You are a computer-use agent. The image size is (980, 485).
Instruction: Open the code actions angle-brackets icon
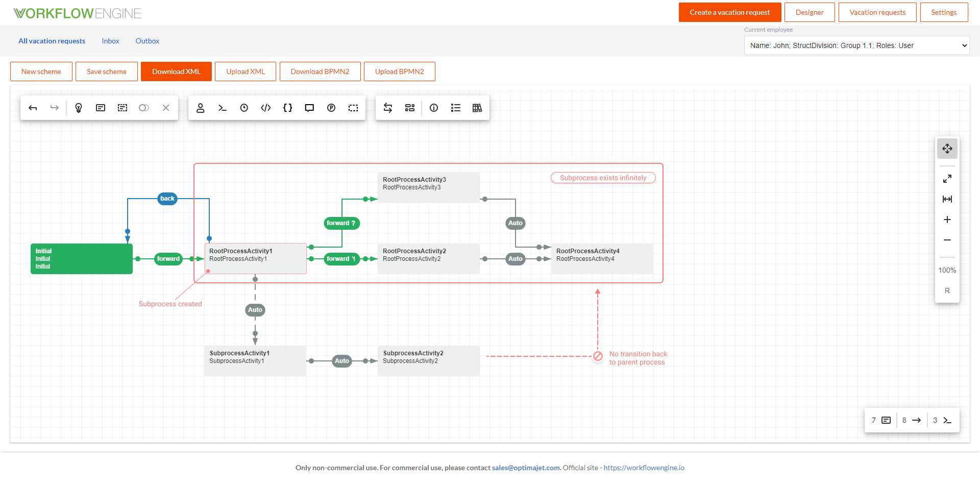[266, 108]
